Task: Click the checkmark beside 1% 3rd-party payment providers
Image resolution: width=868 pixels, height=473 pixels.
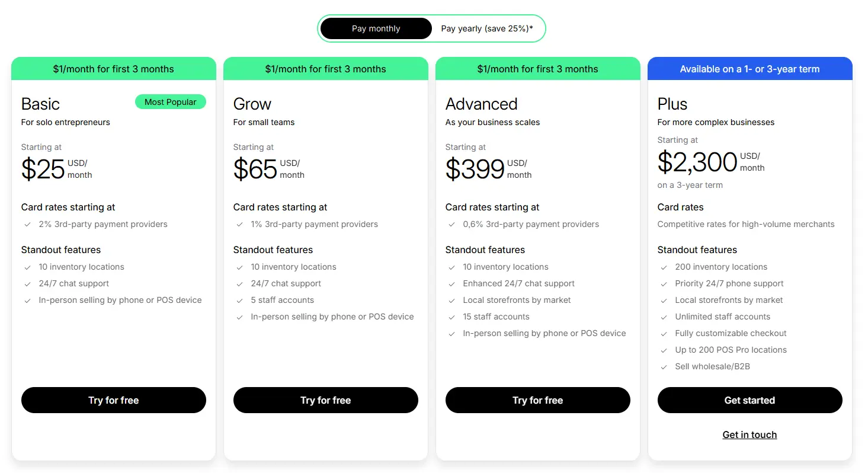Action: (239, 224)
